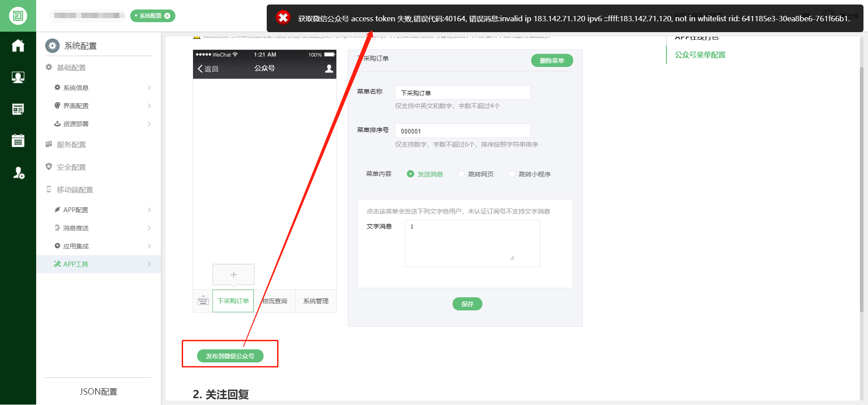Open the calendar icon in left rail

coord(18,141)
